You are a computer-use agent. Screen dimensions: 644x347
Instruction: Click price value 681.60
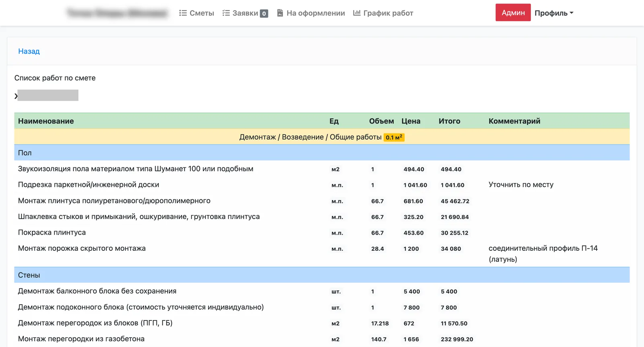(413, 201)
